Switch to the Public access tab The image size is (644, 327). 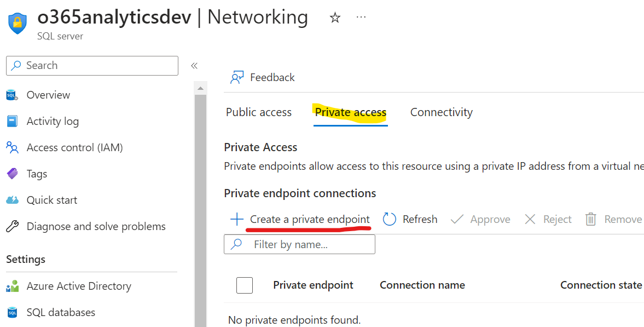click(259, 112)
